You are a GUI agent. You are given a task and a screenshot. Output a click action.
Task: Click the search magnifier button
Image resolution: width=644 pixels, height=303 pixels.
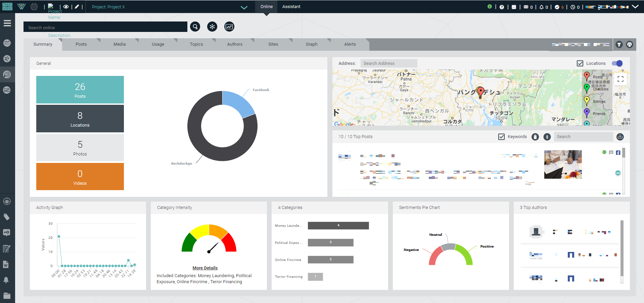195,27
